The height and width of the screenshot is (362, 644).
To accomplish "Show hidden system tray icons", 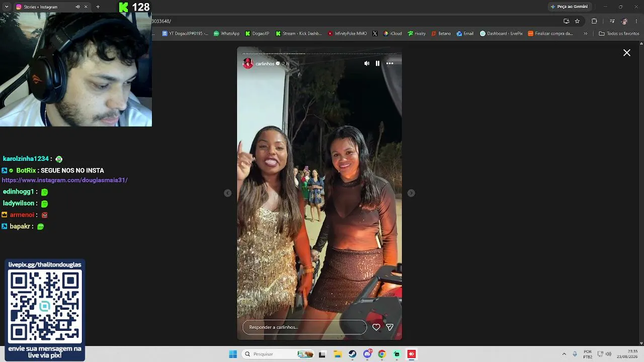I will coord(564,354).
